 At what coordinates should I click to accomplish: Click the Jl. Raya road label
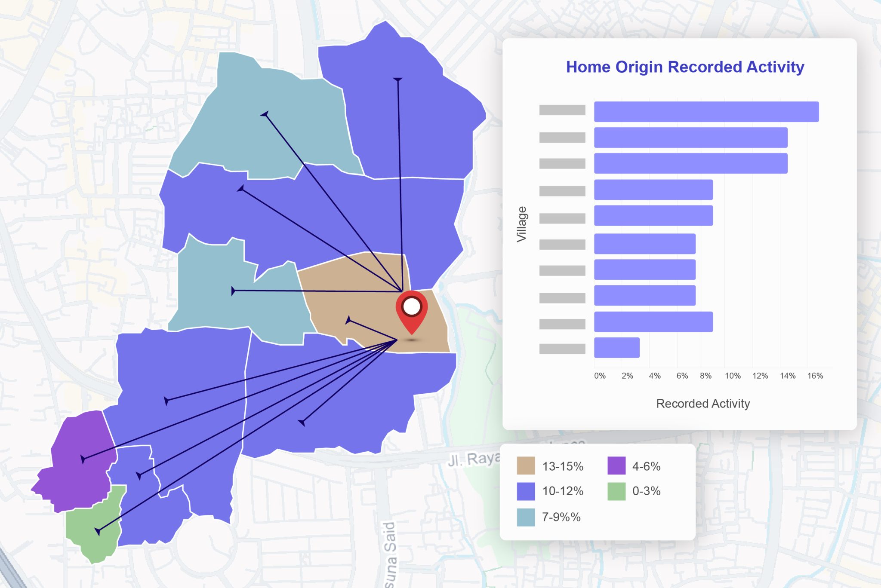(473, 459)
